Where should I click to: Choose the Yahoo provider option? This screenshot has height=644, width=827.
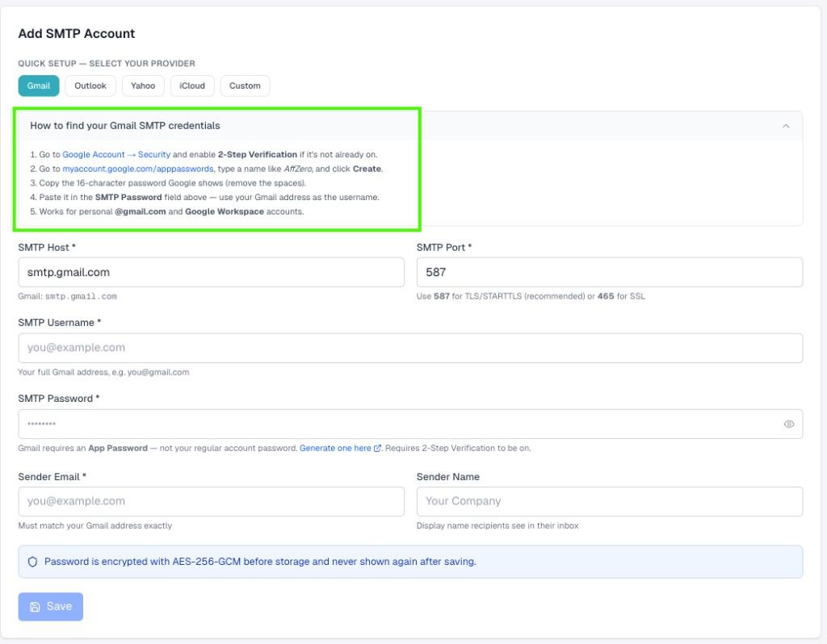[143, 86]
